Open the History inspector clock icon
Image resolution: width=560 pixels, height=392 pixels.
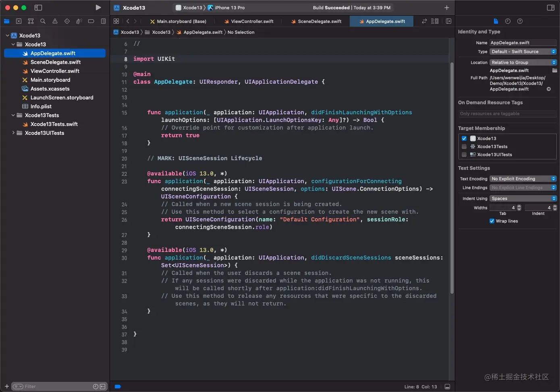pos(508,21)
